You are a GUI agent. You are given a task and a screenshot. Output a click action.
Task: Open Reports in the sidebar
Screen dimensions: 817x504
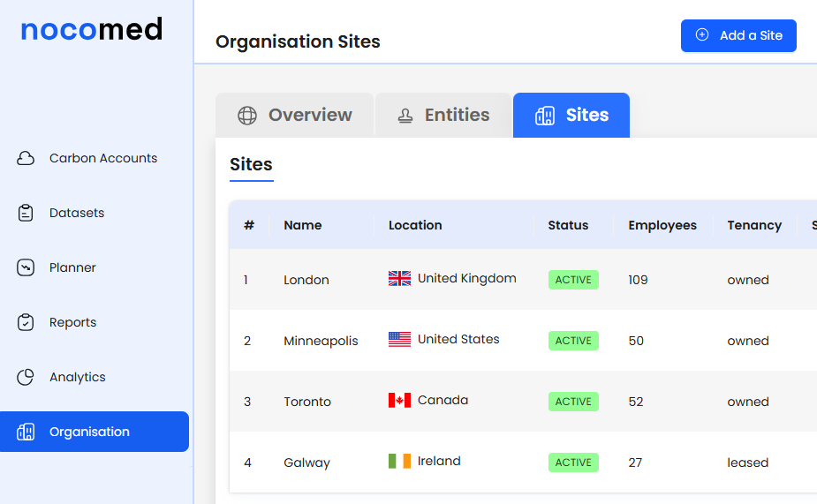tap(95, 322)
